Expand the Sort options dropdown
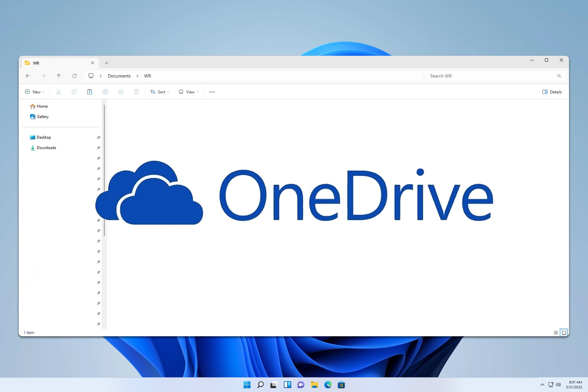Image resolution: width=588 pixels, height=392 pixels. (160, 92)
